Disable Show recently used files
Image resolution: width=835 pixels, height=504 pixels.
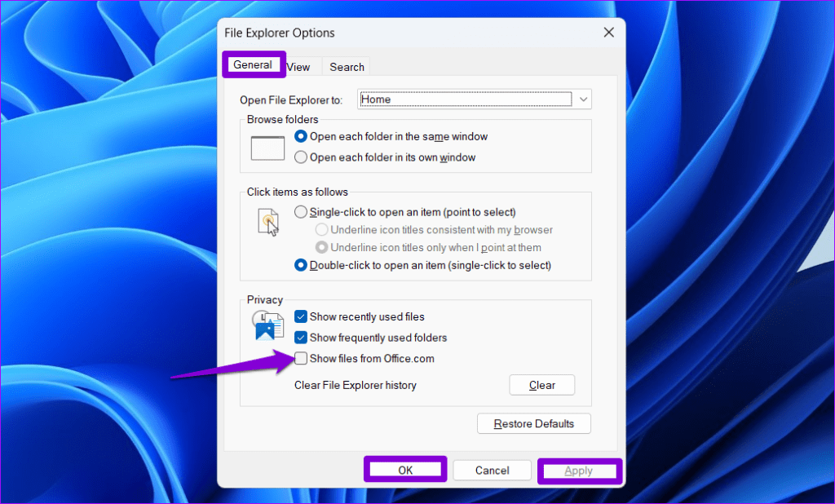tap(301, 316)
